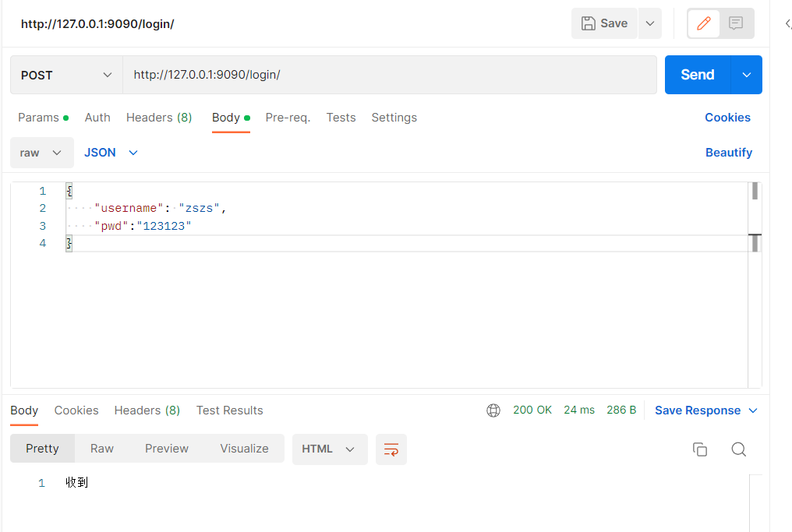Switch to request Headers (8) tab
This screenshot has height=532, width=792.
coord(159,118)
